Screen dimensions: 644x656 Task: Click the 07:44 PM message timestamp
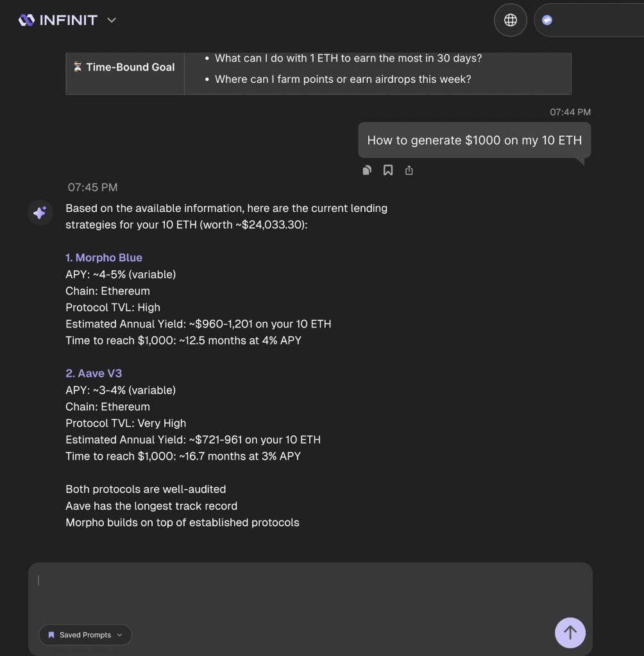point(570,112)
